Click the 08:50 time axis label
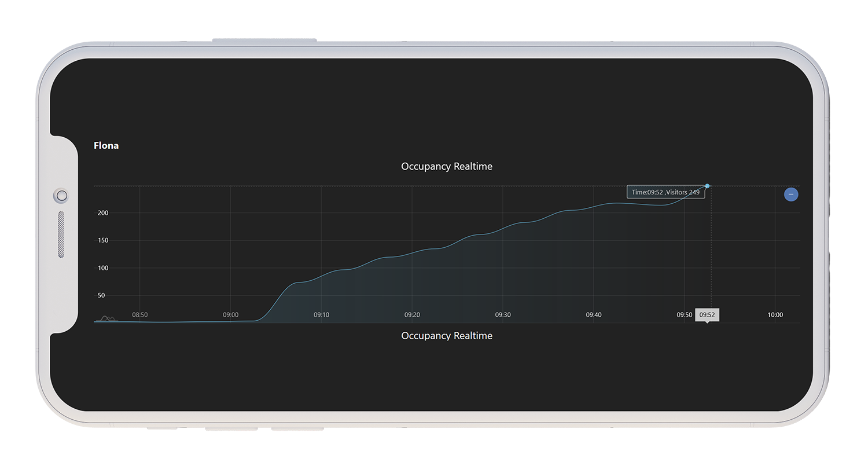868x462 pixels. [x=140, y=315]
